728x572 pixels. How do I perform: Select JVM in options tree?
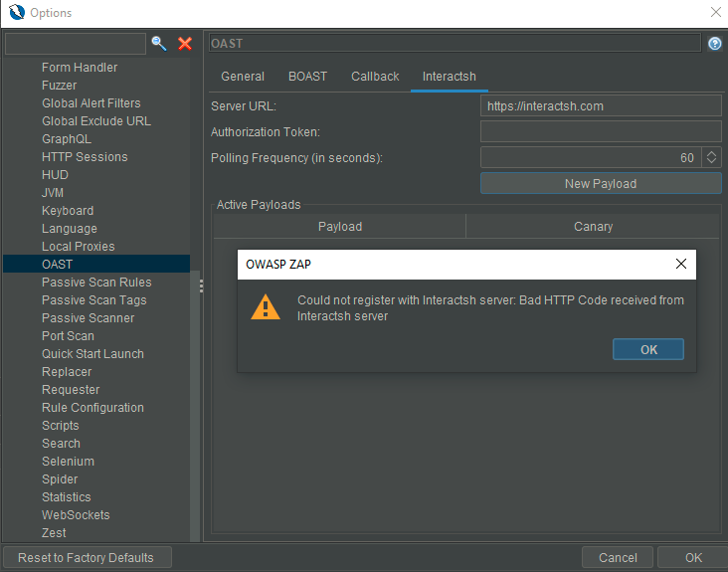click(x=53, y=193)
